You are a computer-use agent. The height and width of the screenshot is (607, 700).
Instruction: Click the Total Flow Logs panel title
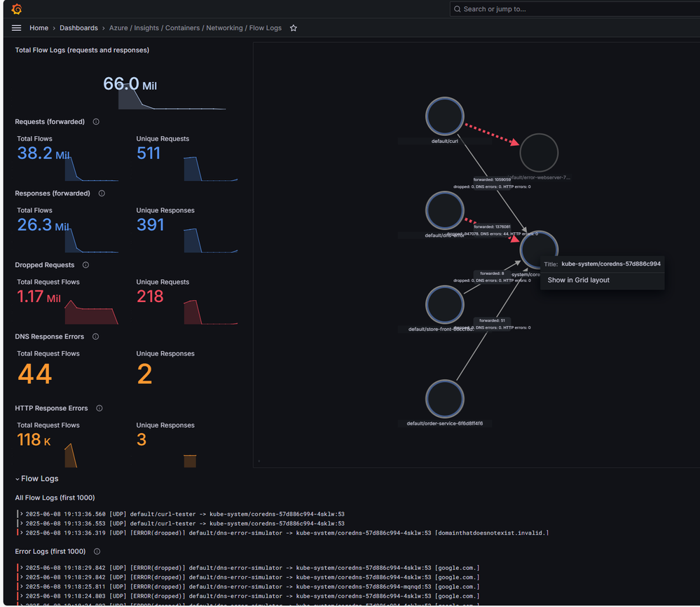pyautogui.click(x=82, y=50)
